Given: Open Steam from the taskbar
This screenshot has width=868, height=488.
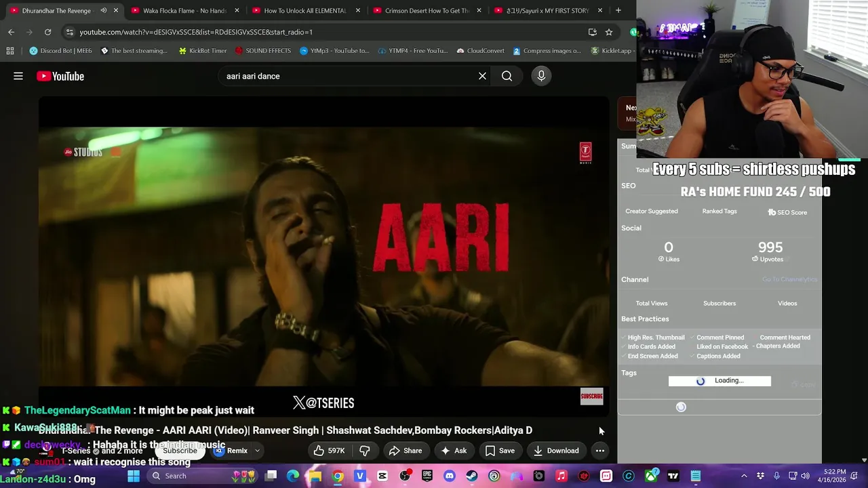Looking at the screenshot, I should 471,476.
